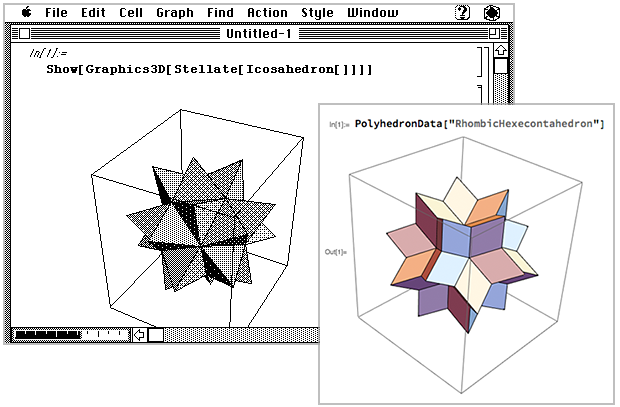This screenshot has width=620, height=407.
Task: Open the Cell menu
Action: coord(131,13)
